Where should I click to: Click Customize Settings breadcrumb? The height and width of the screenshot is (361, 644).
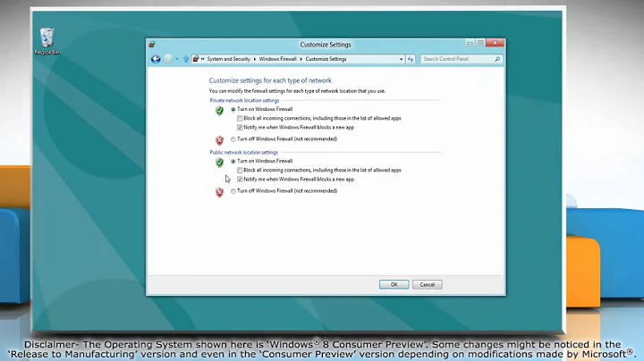point(326,59)
